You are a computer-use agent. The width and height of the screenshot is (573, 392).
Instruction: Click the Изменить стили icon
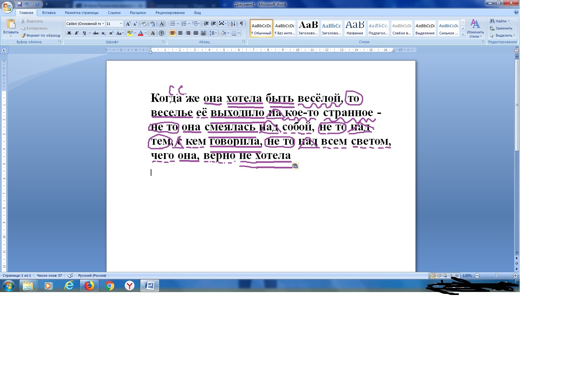coord(476,29)
